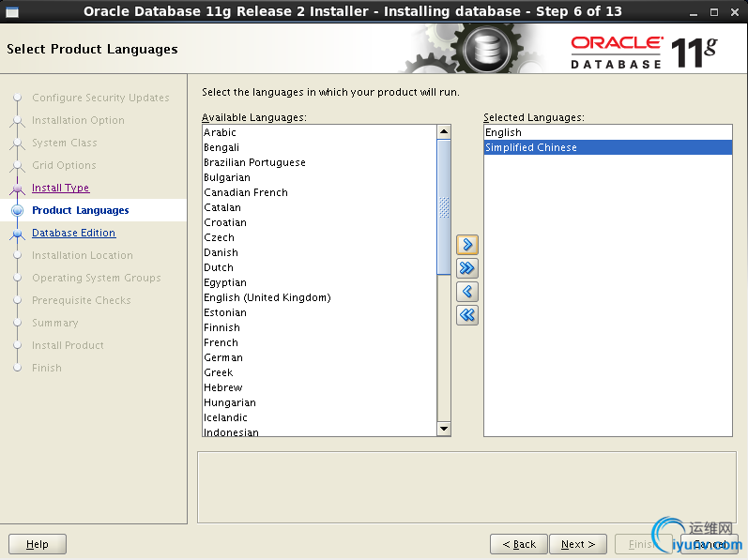748x560 pixels.
Task: Select Greek in available languages
Action: coord(319,372)
